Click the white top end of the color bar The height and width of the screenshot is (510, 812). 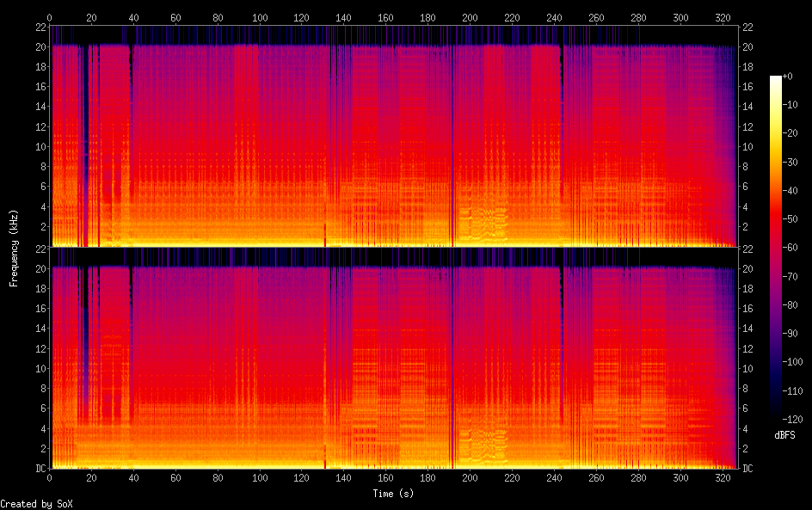776,79
